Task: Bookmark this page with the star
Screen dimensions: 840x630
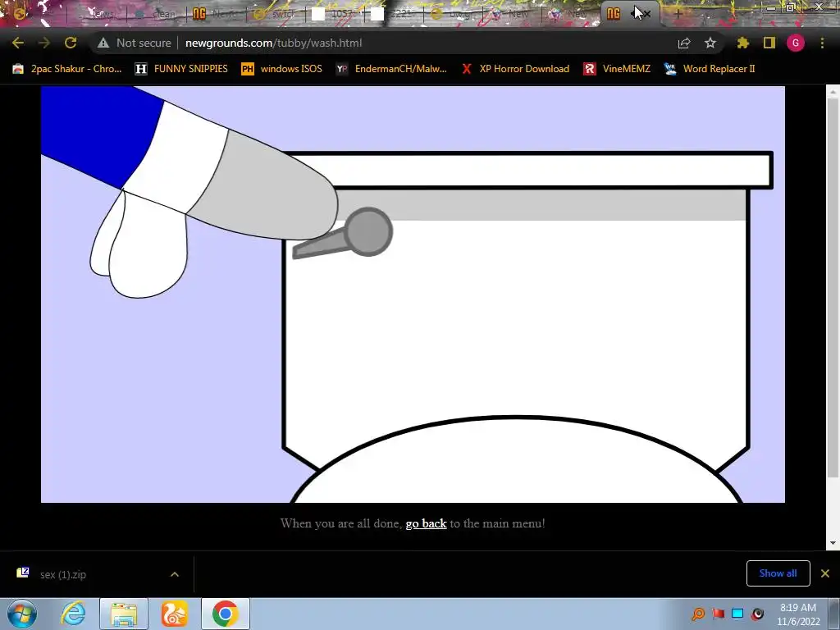Action: 710,43
